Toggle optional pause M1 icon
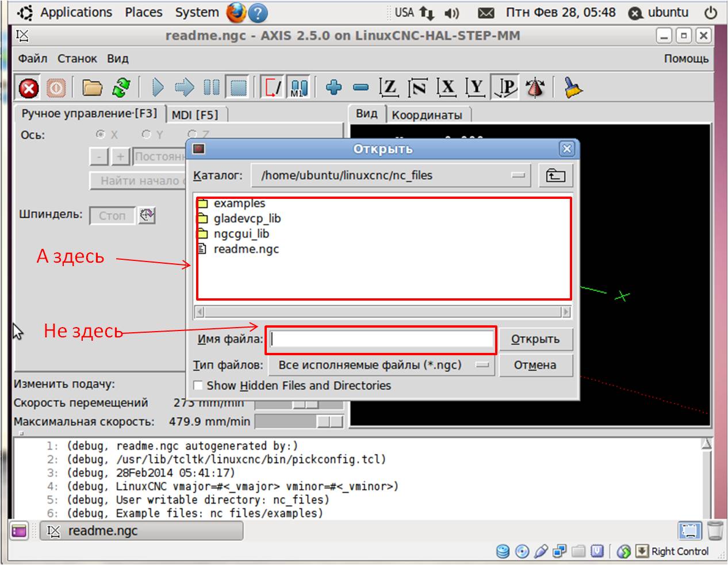 pyautogui.click(x=298, y=88)
